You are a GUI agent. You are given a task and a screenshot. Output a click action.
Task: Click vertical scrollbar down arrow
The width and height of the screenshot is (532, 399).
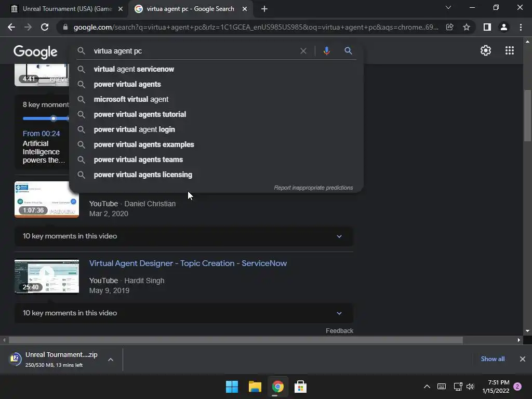pyautogui.click(x=527, y=331)
